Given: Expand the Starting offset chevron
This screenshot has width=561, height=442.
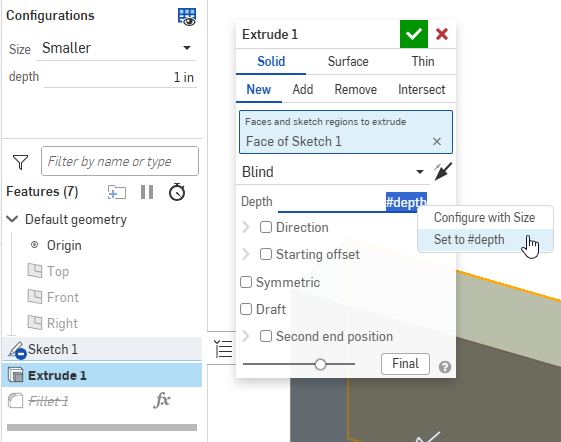Looking at the screenshot, I should [x=246, y=254].
